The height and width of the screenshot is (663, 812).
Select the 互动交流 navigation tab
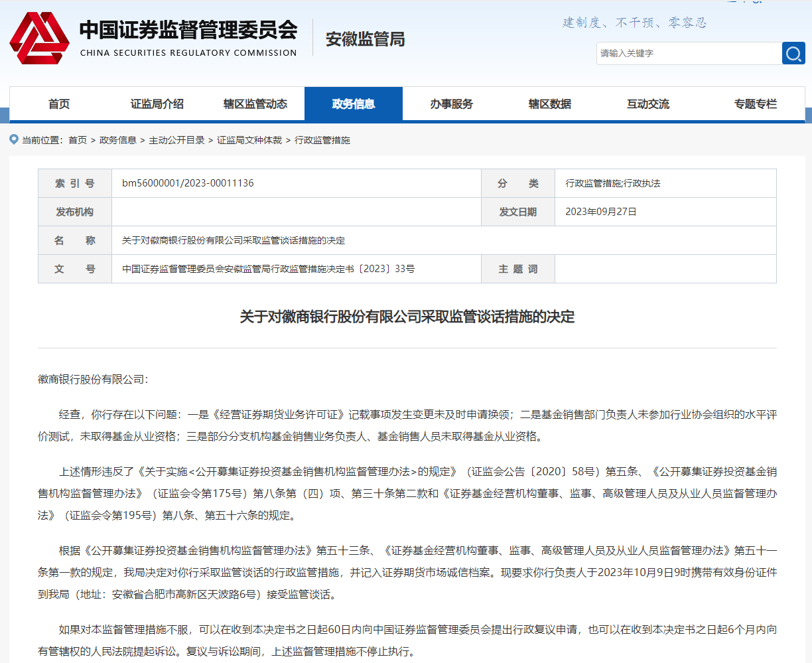click(x=648, y=104)
